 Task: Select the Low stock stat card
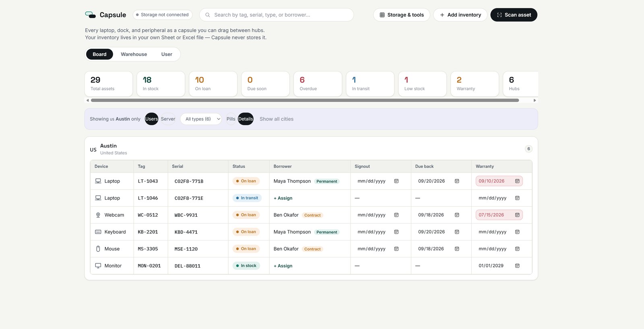423,84
